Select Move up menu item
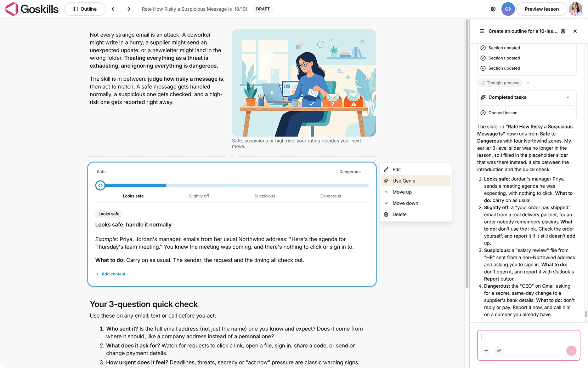Viewport: 588px width, 368px height. tap(415, 192)
